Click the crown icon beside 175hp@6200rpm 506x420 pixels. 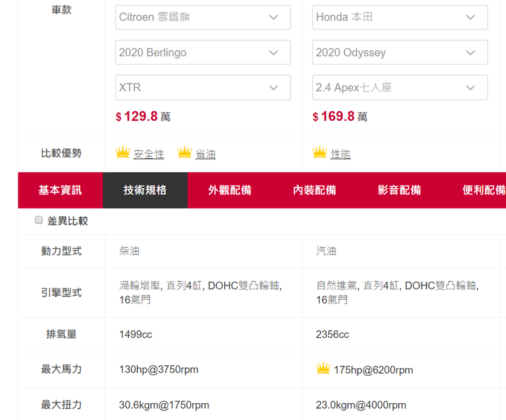coord(323,368)
